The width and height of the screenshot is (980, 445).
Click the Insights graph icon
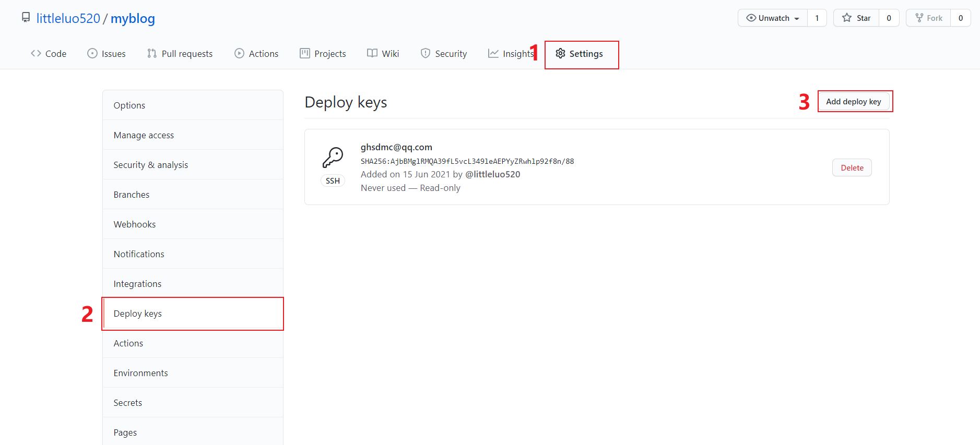(493, 53)
